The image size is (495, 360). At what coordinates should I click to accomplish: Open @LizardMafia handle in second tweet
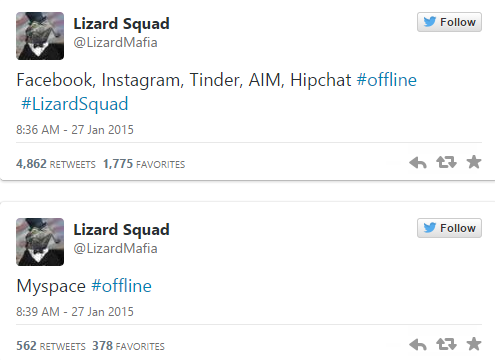pos(115,249)
